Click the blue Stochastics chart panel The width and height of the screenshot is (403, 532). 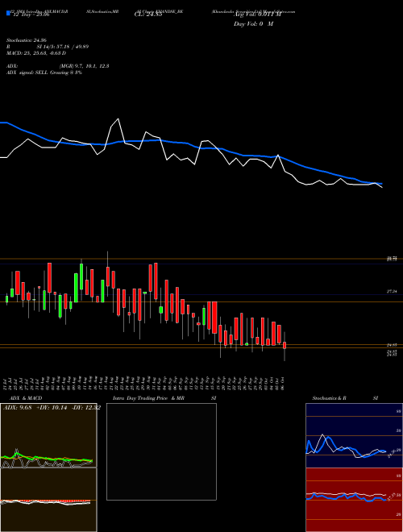pos(354,435)
